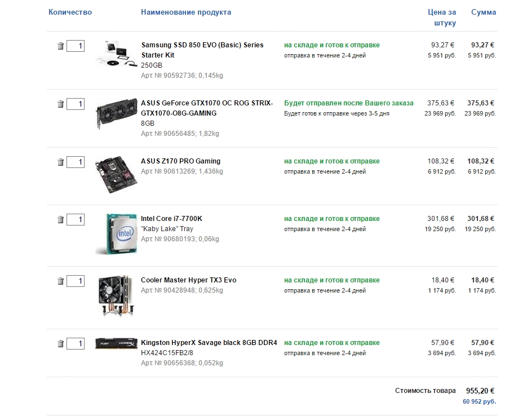531x420 pixels.
Task: Select 'Будет отправлен после Вашего заказа' status
Action: pyautogui.click(x=349, y=103)
